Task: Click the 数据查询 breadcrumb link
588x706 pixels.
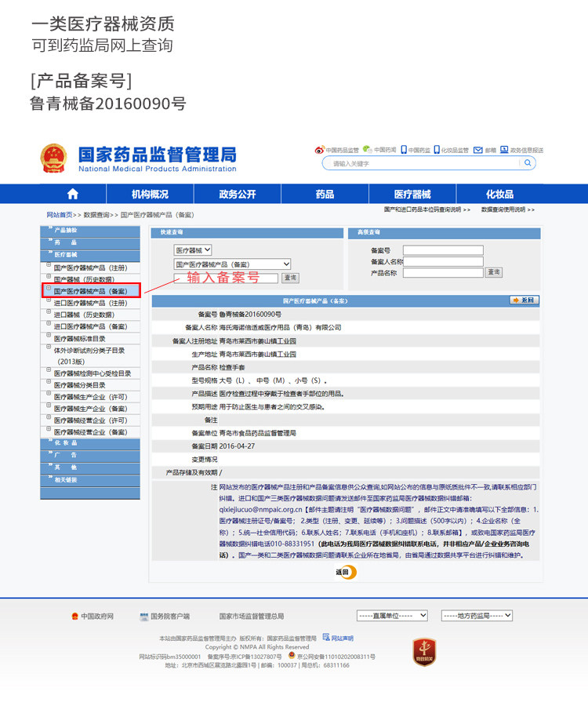Action: [96, 215]
